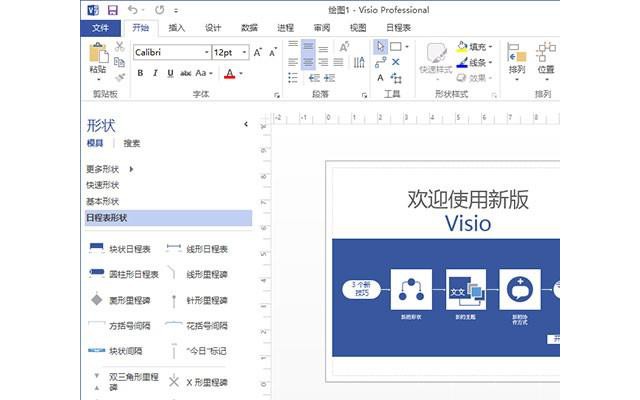
Task: Click the Search (搜索) link in Shapes pane
Action: click(132, 143)
